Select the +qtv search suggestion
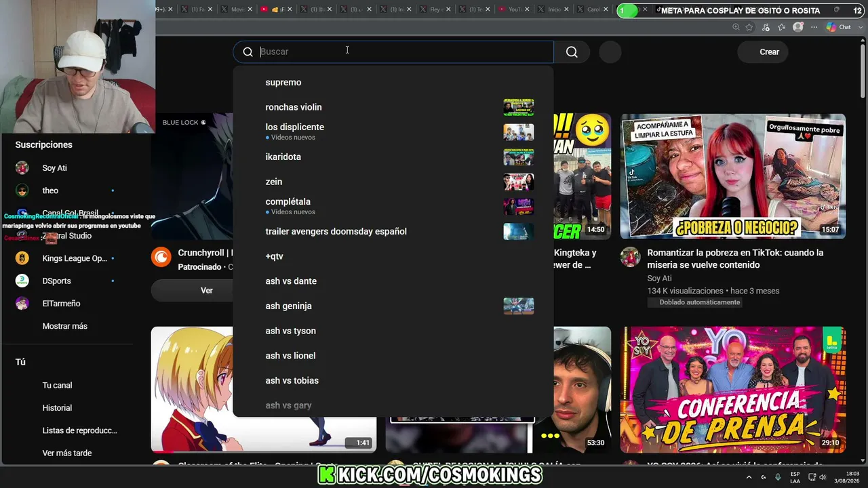The height and width of the screenshot is (488, 868). coord(393,256)
